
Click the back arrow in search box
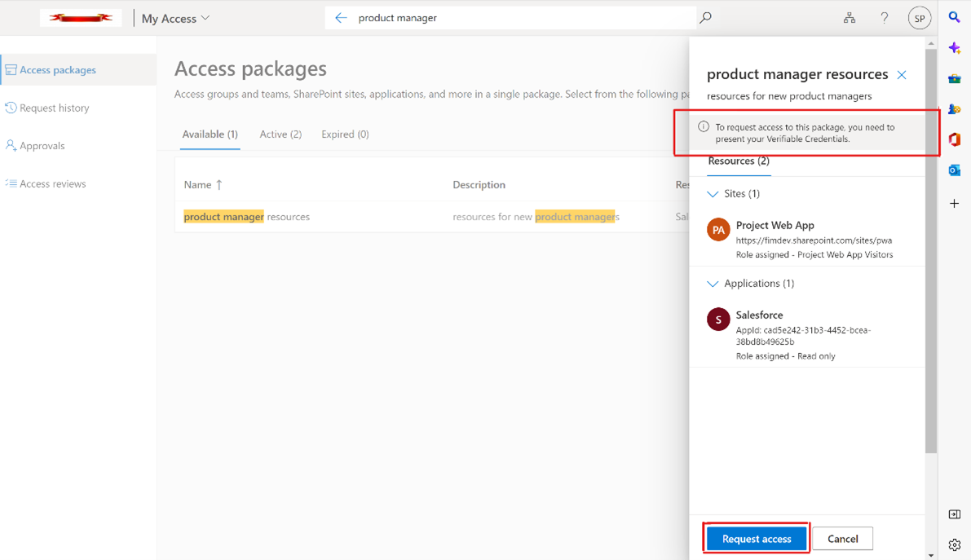point(341,17)
